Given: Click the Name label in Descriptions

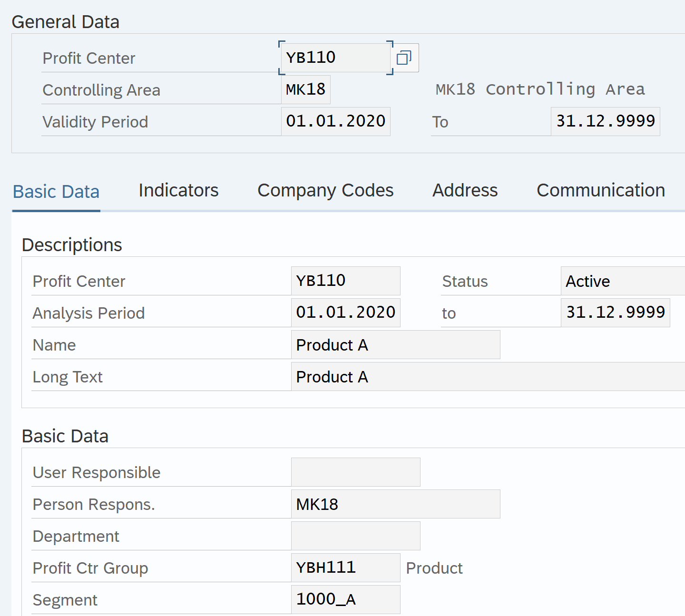Looking at the screenshot, I should 54,345.
